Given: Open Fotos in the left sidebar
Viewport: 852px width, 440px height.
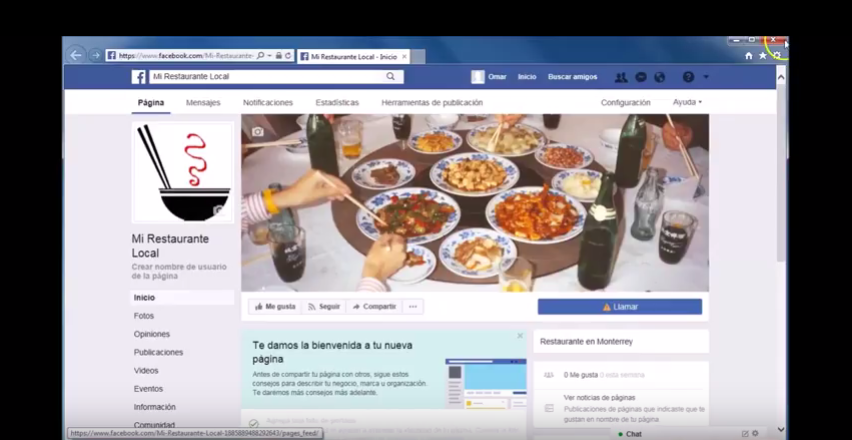Looking at the screenshot, I should tap(144, 316).
